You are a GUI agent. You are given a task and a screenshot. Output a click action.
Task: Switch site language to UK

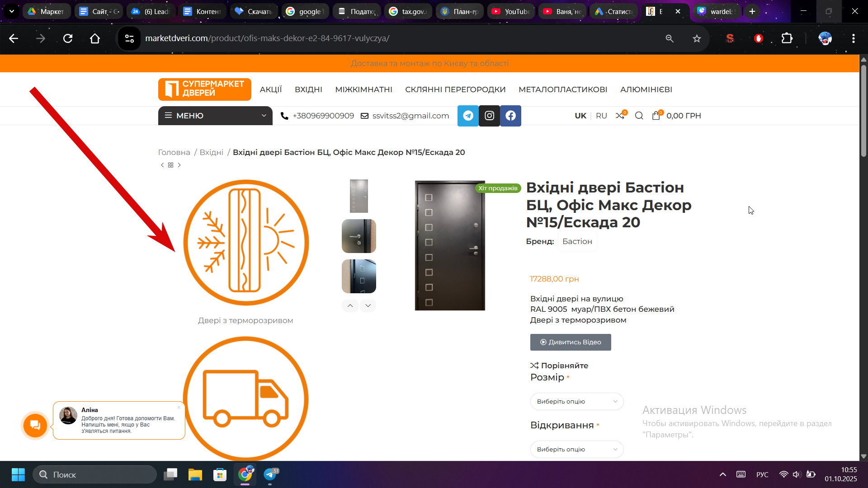point(580,116)
